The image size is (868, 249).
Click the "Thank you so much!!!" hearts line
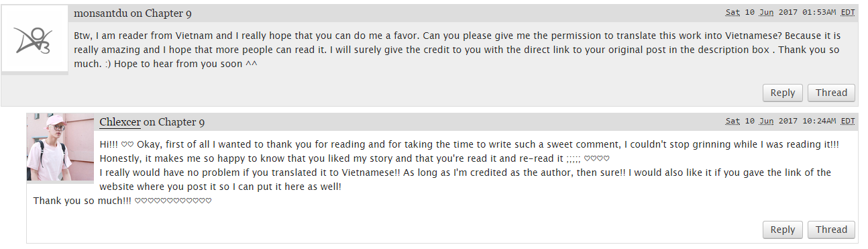click(x=122, y=201)
